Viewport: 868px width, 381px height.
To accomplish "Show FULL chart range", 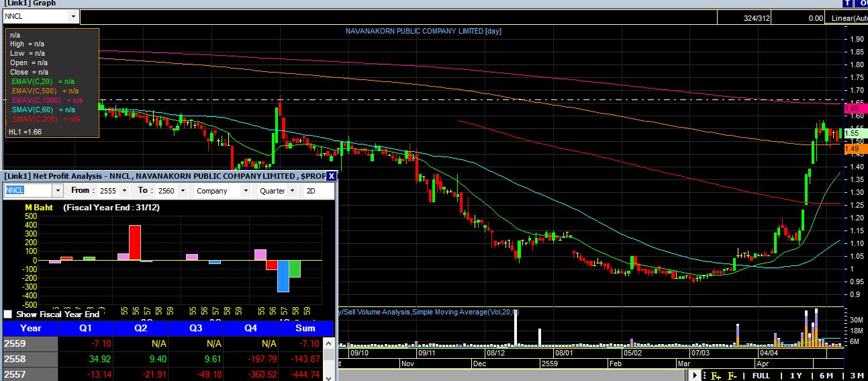I will pos(761,375).
